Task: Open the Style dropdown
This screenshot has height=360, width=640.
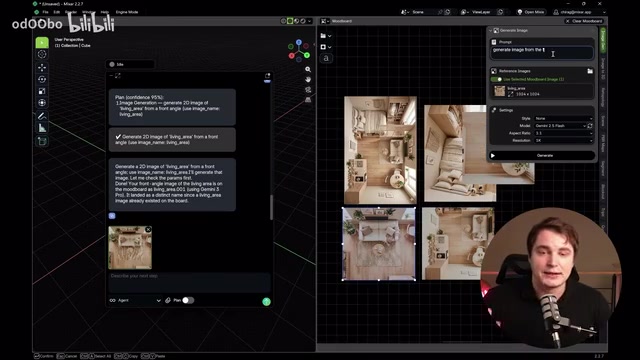Action: [x=563, y=118]
